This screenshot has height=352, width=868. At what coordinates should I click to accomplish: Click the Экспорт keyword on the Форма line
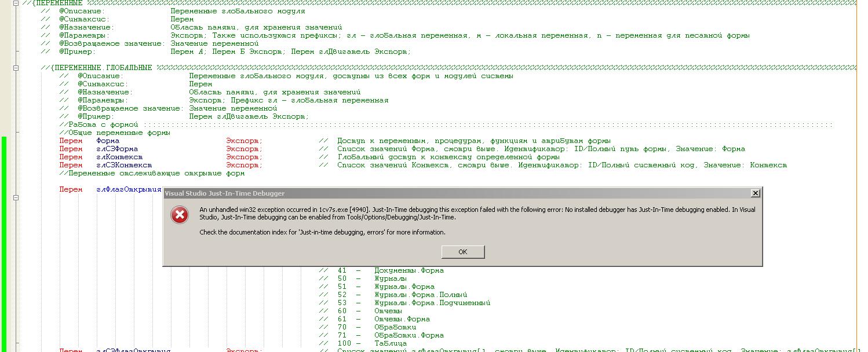click(243, 141)
